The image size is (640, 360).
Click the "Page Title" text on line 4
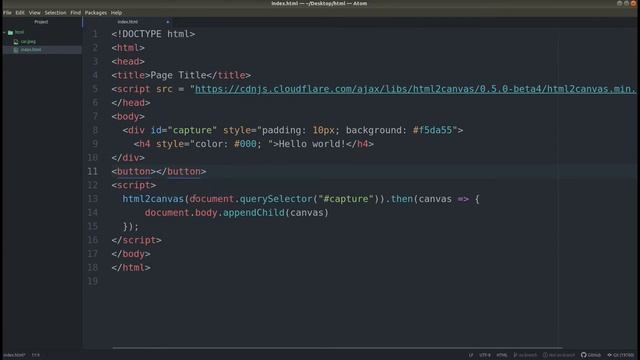(x=178, y=76)
